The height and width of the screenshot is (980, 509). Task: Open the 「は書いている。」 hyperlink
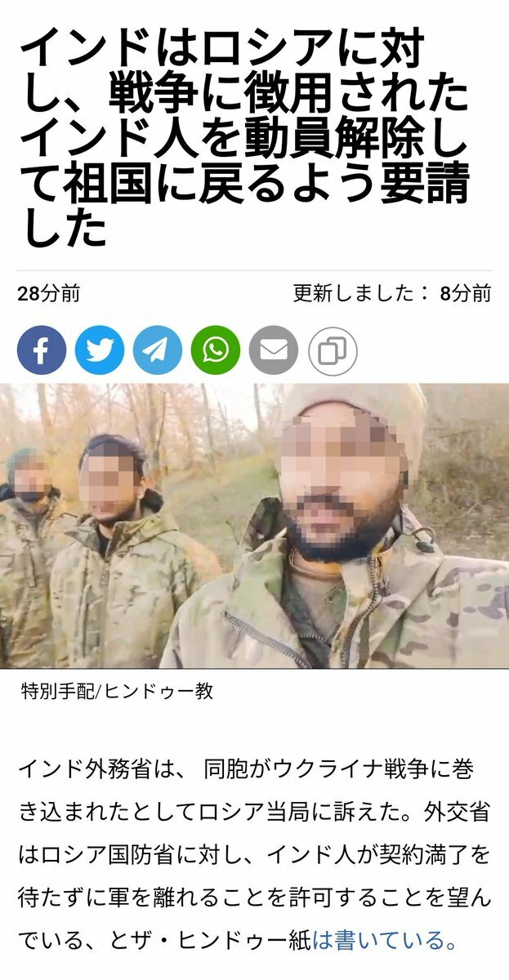pos(385,941)
